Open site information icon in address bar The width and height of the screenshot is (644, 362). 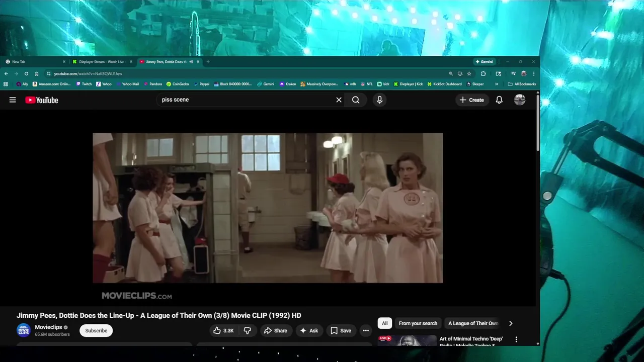point(48,74)
